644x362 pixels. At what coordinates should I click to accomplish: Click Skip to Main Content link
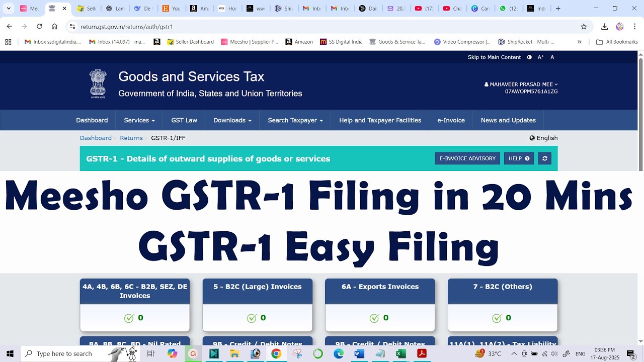tap(494, 57)
